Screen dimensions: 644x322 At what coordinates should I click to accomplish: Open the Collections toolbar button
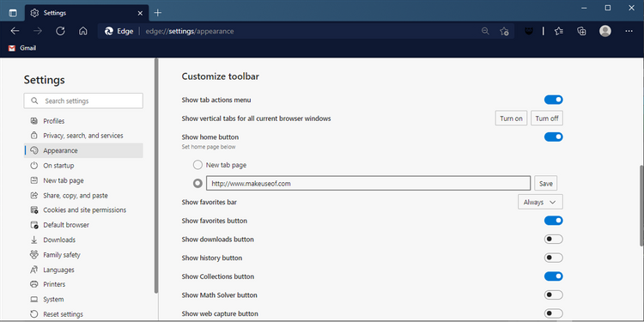(581, 31)
